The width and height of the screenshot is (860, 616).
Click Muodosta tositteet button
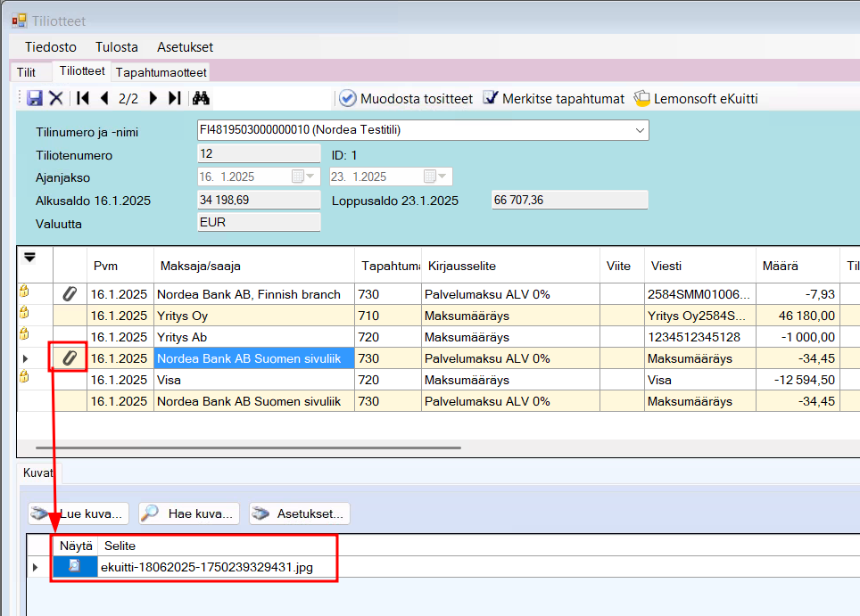pos(406,99)
